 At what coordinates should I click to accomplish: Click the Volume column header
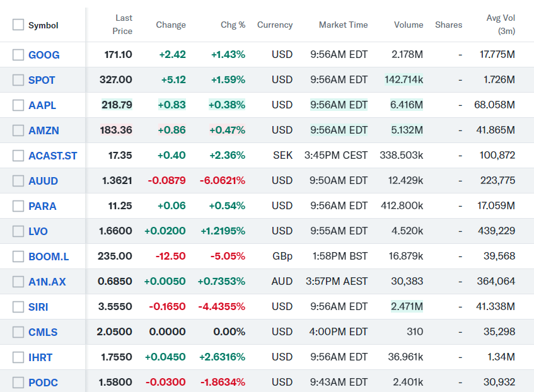(409, 25)
